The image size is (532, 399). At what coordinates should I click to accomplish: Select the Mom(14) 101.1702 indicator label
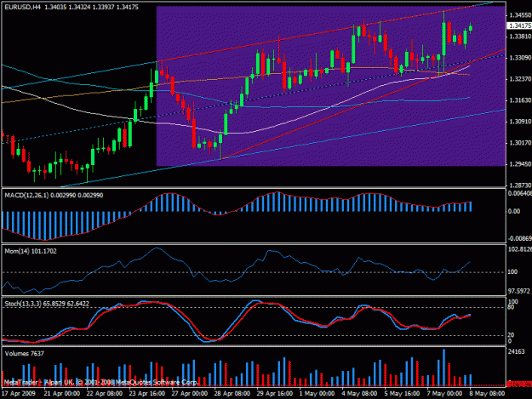(31, 251)
